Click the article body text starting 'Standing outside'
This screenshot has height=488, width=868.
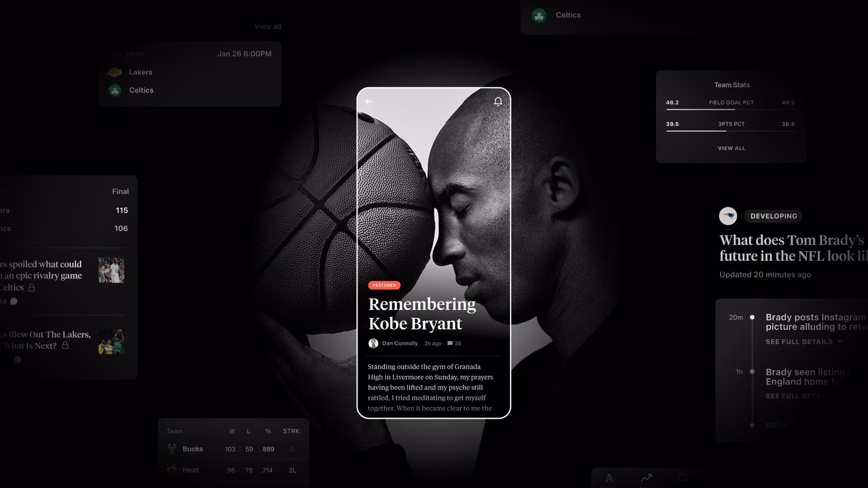tap(431, 387)
